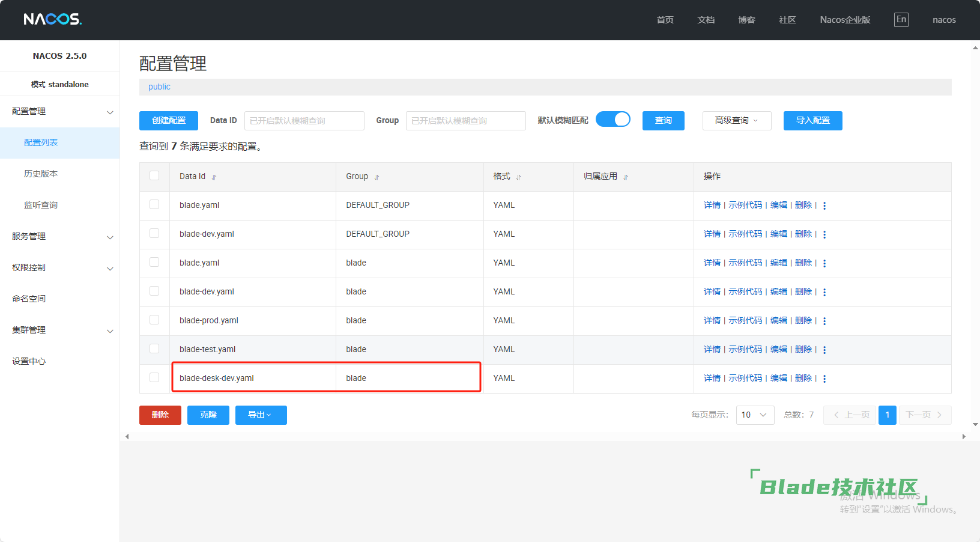The image size is (980, 542).
Task: Click 示例代码 for blade-test.yaml
Action: (x=745, y=350)
